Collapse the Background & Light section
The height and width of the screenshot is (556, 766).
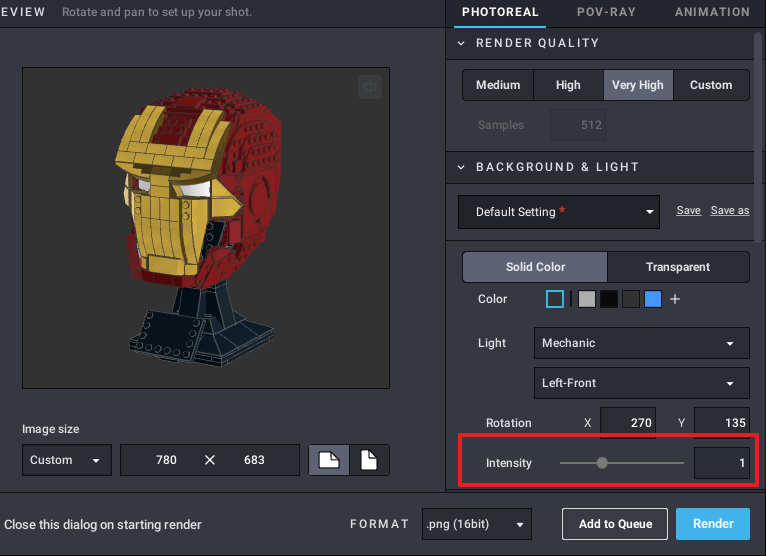(461, 167)
